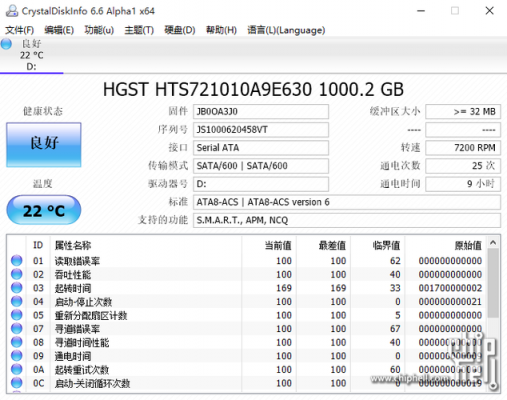Screen dimensions: 507x400
Task: Click the 9 小时 power-on hours field
Action: coord(463,184)
